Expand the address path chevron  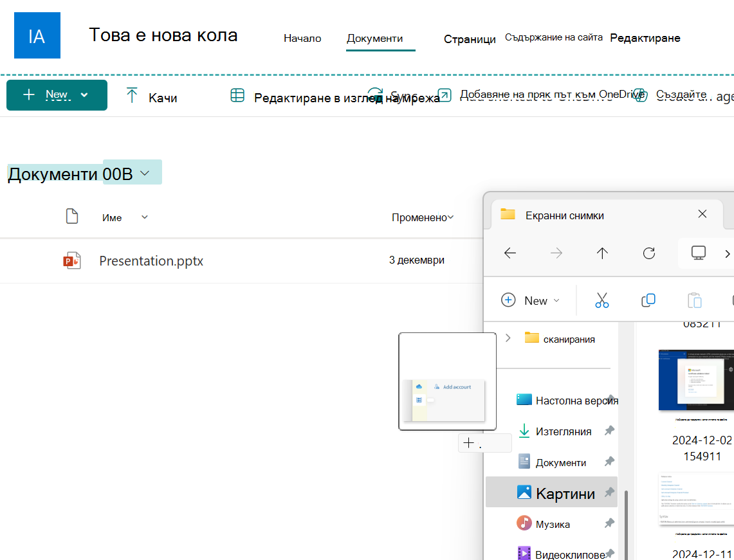[727, 253]
